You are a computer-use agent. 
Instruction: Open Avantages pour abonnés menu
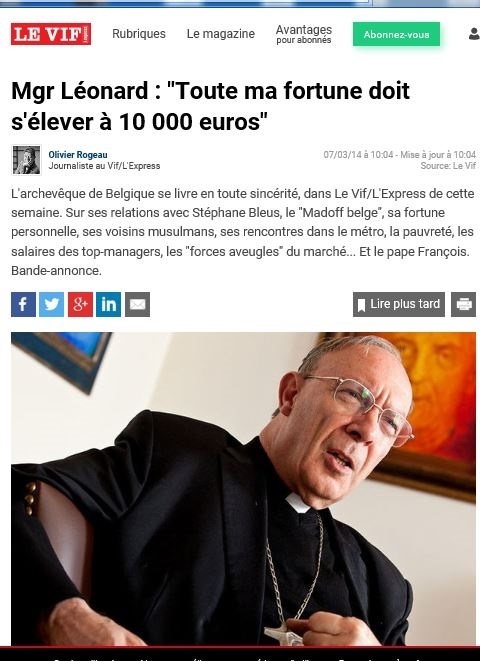tap(304, 34)
